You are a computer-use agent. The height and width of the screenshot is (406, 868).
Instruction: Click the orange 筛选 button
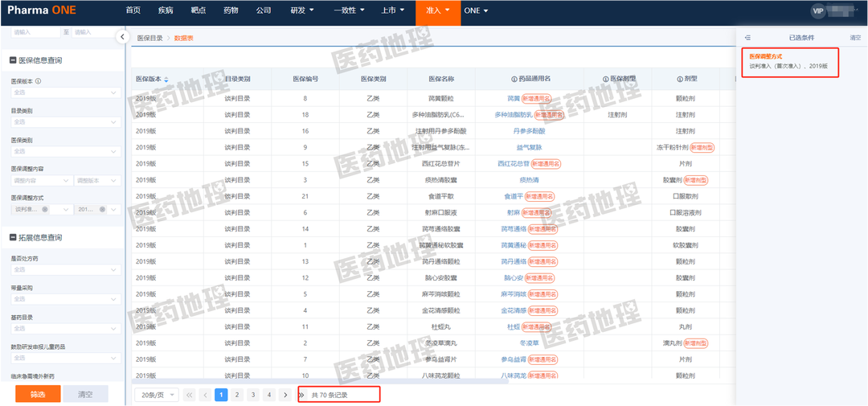[x=38, y=394]
